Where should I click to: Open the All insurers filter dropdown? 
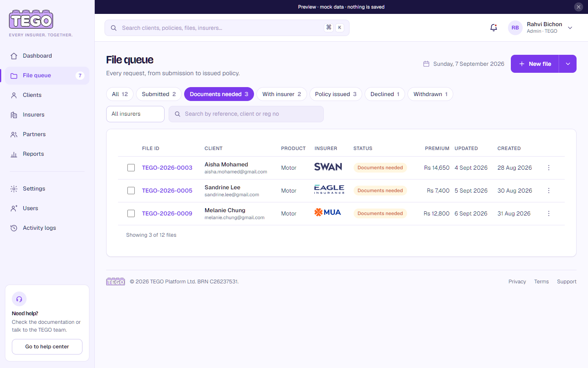tap(135, 114)
